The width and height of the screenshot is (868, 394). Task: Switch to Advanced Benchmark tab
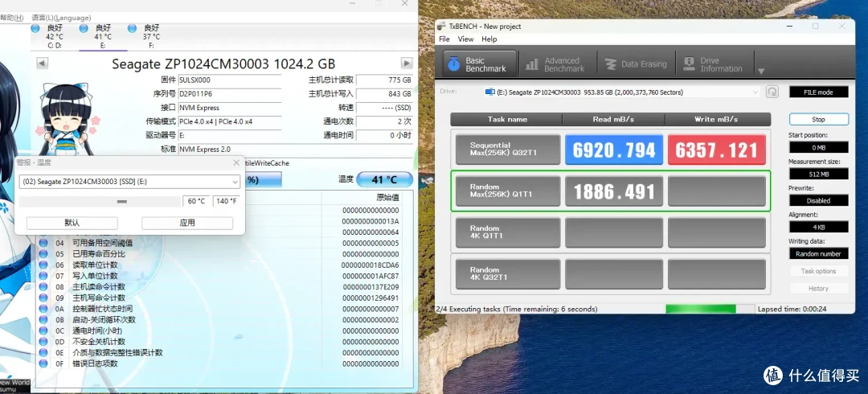[x=555, y=64]
